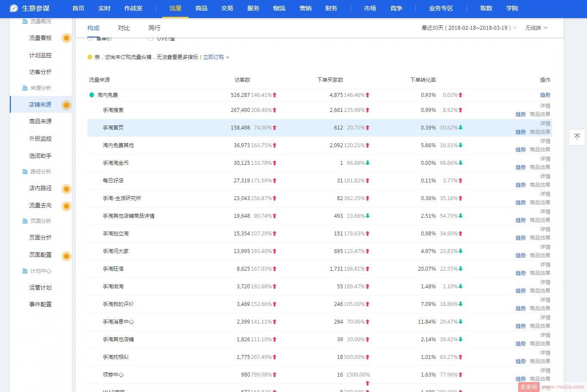The image size is (587, 392).
Task: Open the 服务 top menu
Action: (x=253, y=8)
